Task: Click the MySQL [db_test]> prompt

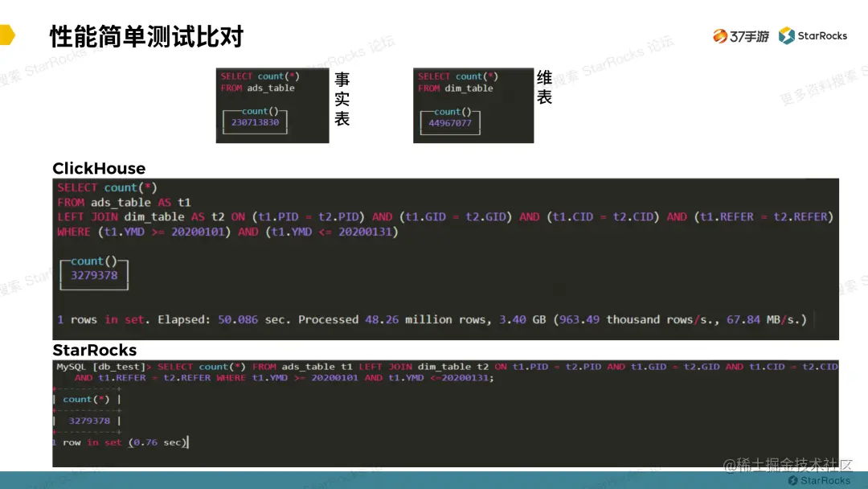Action: point(104,367)
